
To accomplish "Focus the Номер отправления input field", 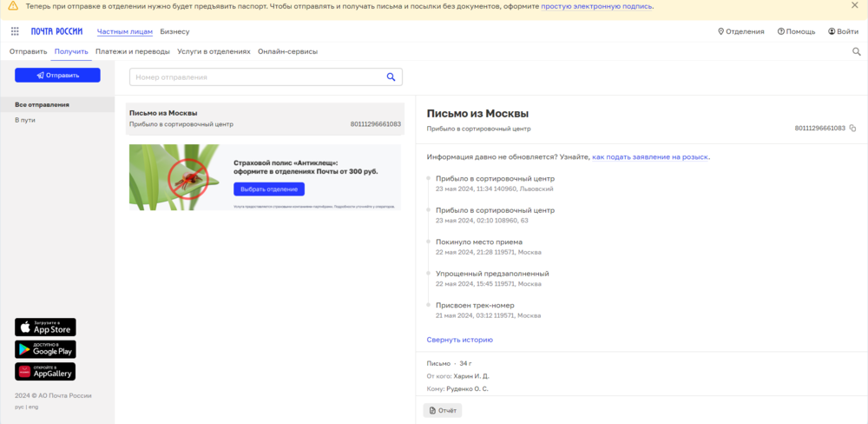I will (x=256, y=77).
